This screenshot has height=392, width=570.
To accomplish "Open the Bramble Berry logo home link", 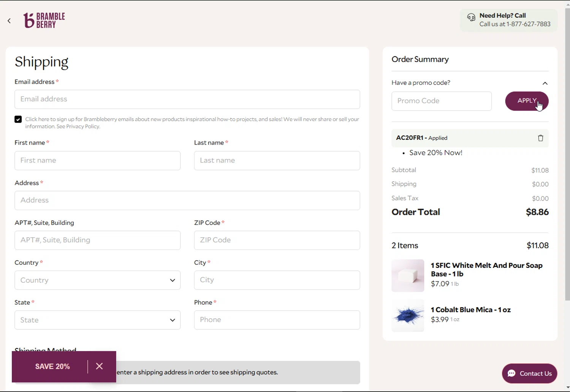I will (44, 21).
